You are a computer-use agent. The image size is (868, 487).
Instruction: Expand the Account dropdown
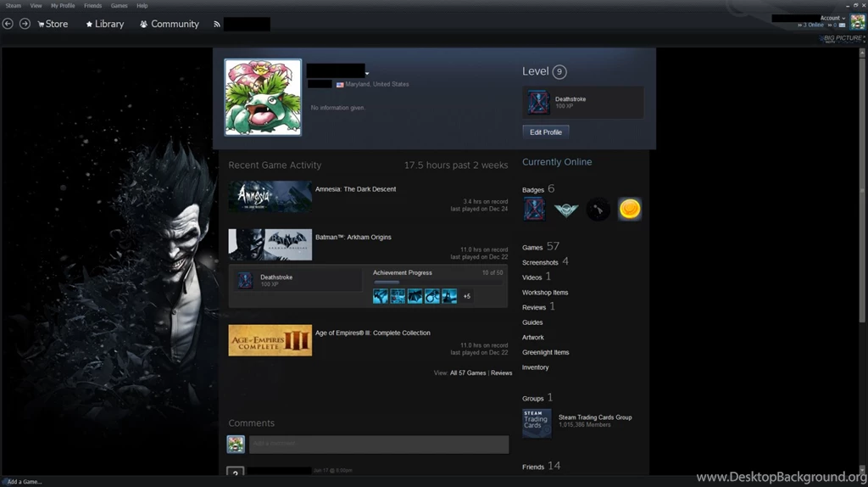click(832, 19)
